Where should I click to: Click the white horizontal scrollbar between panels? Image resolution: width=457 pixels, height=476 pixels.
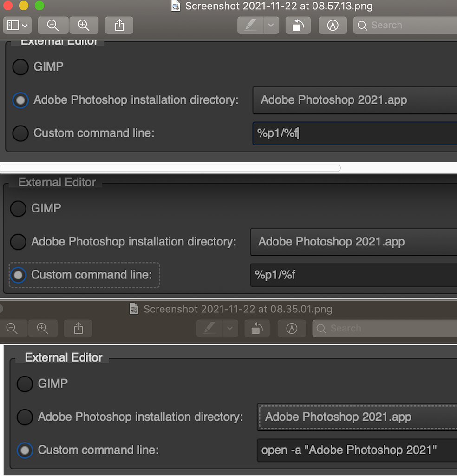[170, 168]
